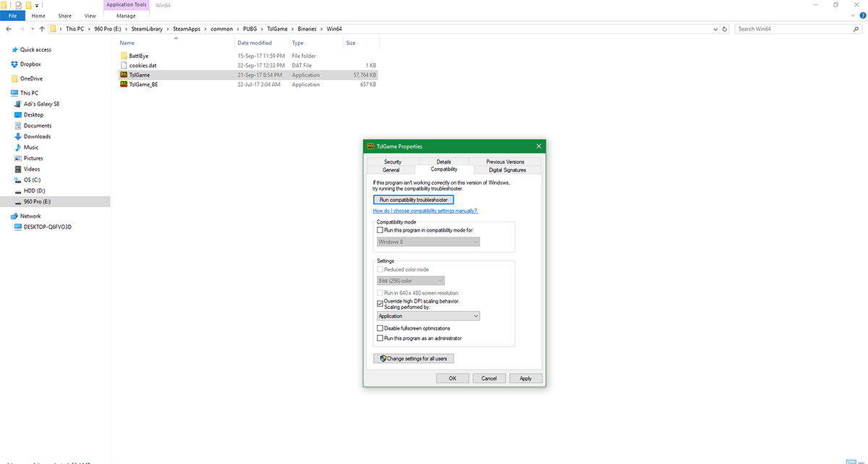Switch to the Digital Signatures tab
Viewport: 868px width, 464px height.
point(507,170)
